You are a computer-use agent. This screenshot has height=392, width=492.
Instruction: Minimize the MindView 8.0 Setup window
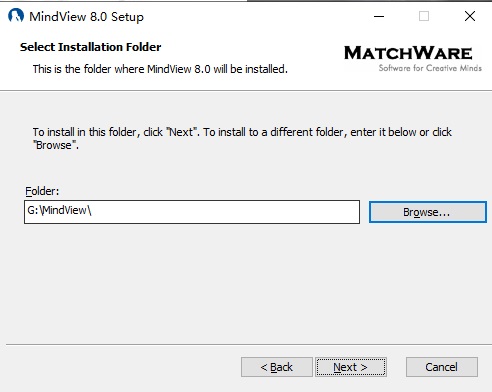pyautogui.click(x=379, y=16)
